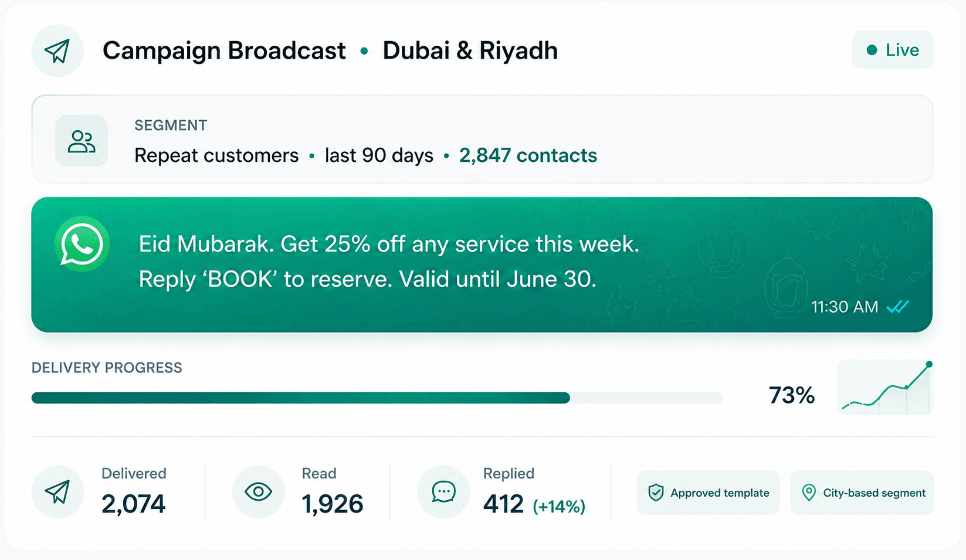Open the delivery trend sparkline chart
The width and height of the screenshot is (966, 560).
click(x=885, y=387)
